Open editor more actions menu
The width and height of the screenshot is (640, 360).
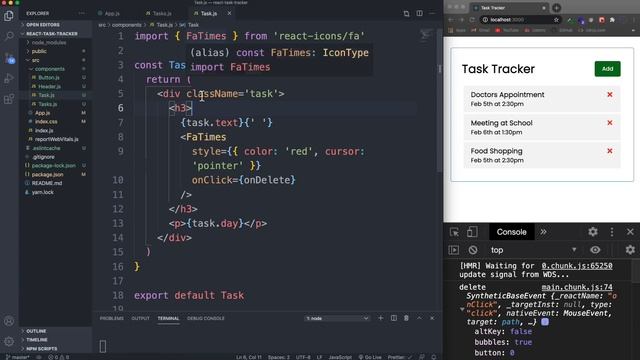click(x=433, y=13)
